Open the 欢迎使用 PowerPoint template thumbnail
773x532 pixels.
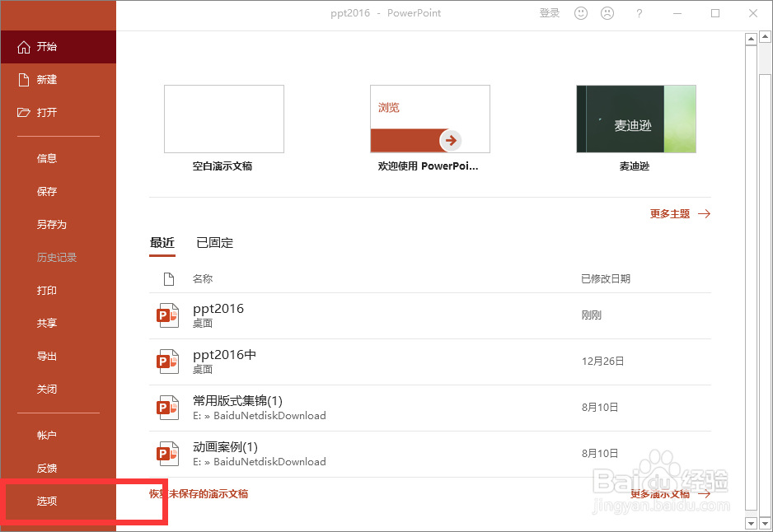430,119
